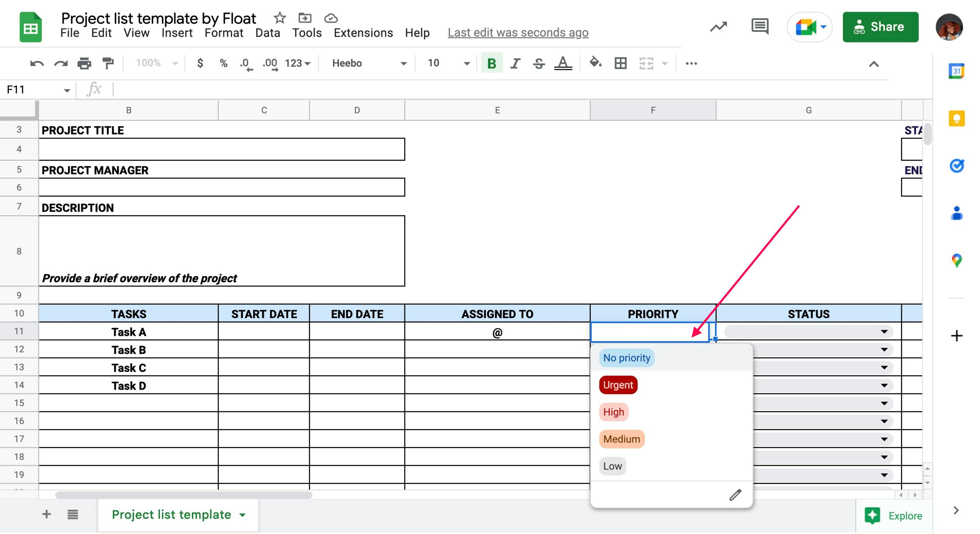Click the Italic formatting icon
The image size is (980, 534).
515,63
